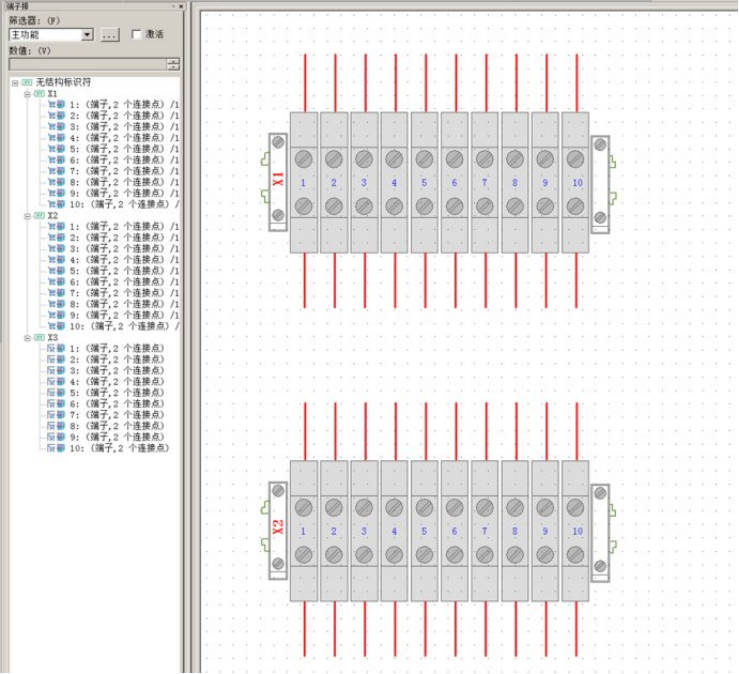Click terminal number 5 on X1 strip drawing
Image resolution: width=739 pixels, height=674 pixels.
(424, 183)
